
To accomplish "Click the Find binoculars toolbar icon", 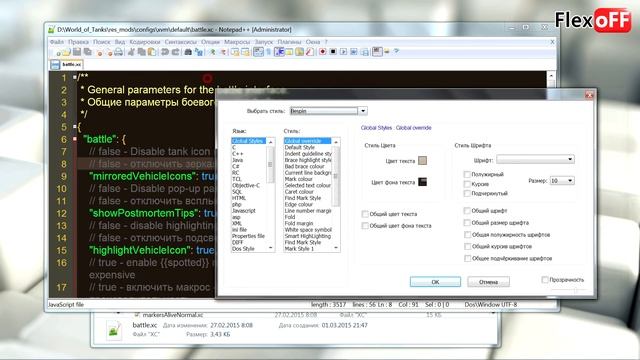I will tap(188, 52).
